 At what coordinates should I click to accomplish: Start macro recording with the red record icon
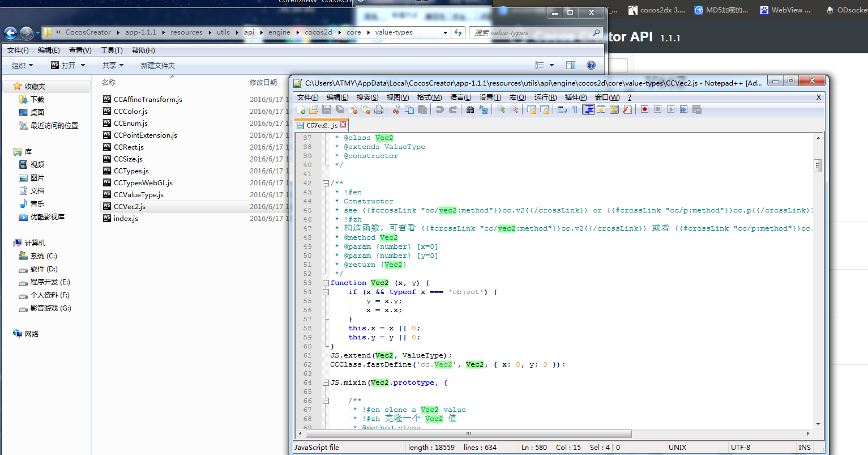(644, 109)
